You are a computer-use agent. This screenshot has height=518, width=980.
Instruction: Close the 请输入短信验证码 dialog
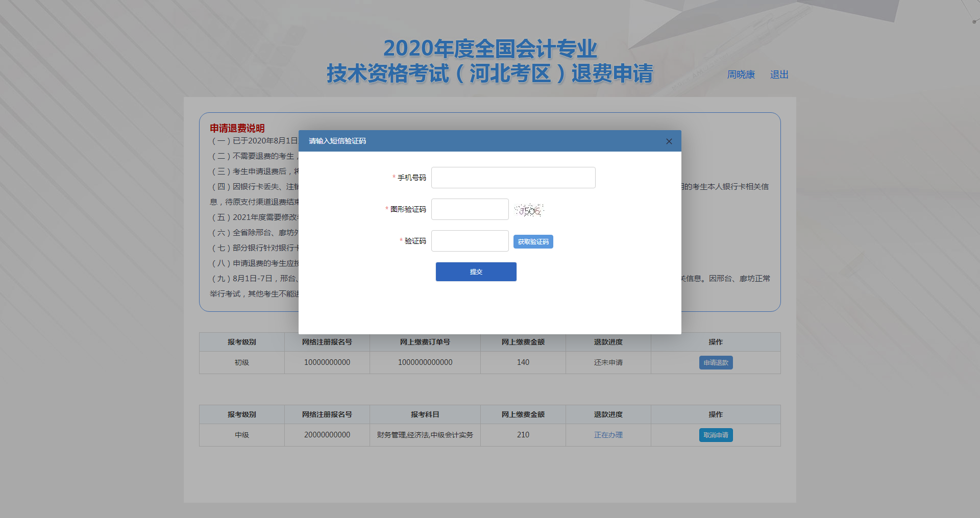click(669, 141)
